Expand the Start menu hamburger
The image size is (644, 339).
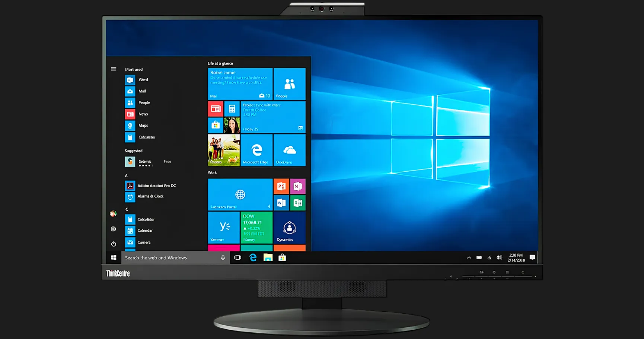click(114, 69)
